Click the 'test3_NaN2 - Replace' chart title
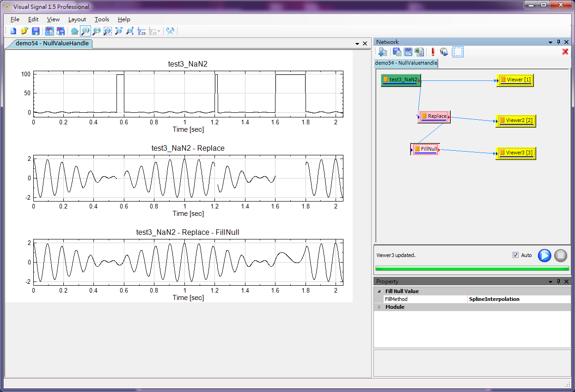This screenshot has width=575, height=392. pyautogui.click(x=188, y=148)
